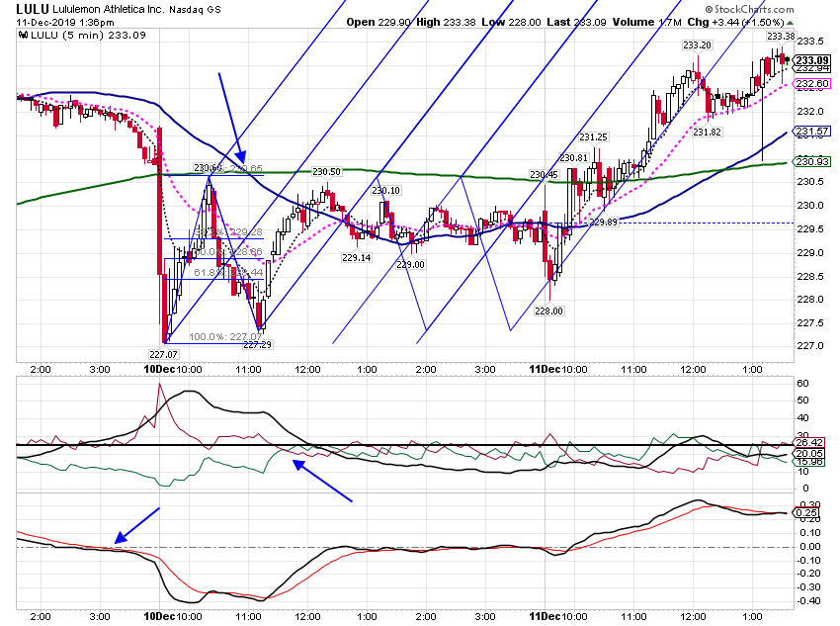Click the 233.09 last price tag
Viewport: 840px width, 626px height.
pos(812,60)
